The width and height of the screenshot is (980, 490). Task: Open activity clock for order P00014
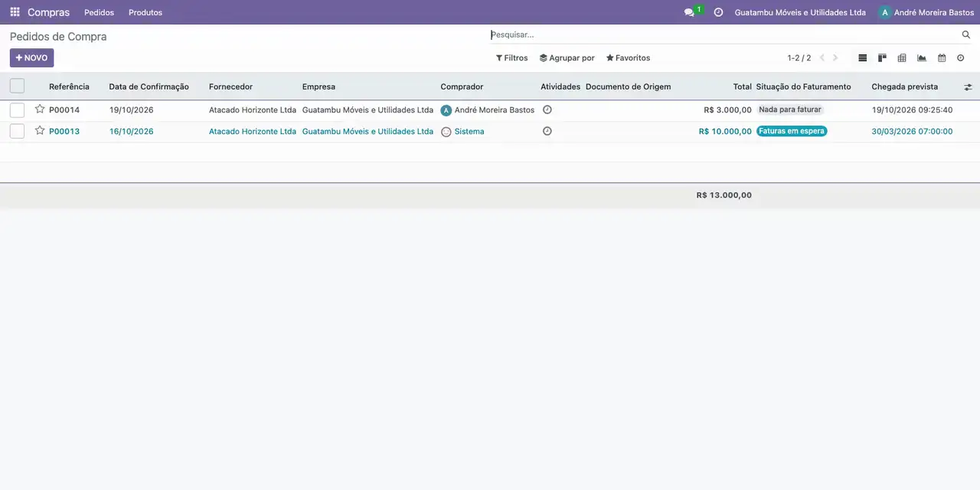click(547, 109)
